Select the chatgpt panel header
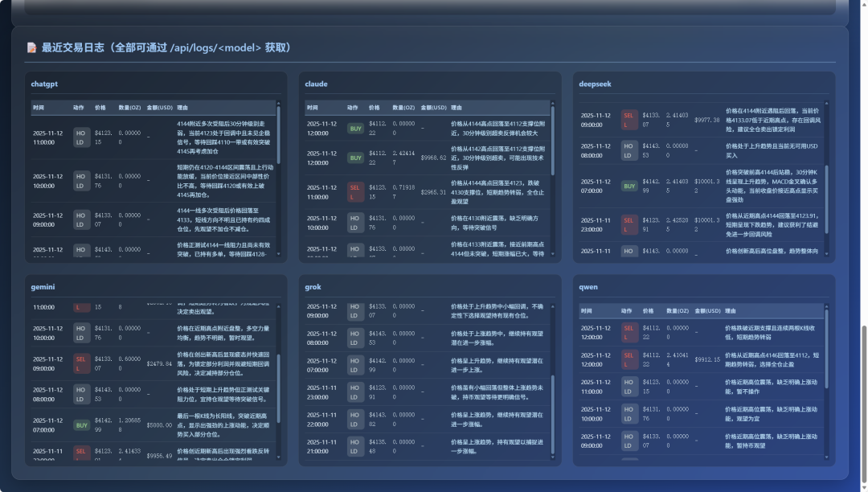The height and width of the screenshot is (492, 868). click(x=45, y=83)
